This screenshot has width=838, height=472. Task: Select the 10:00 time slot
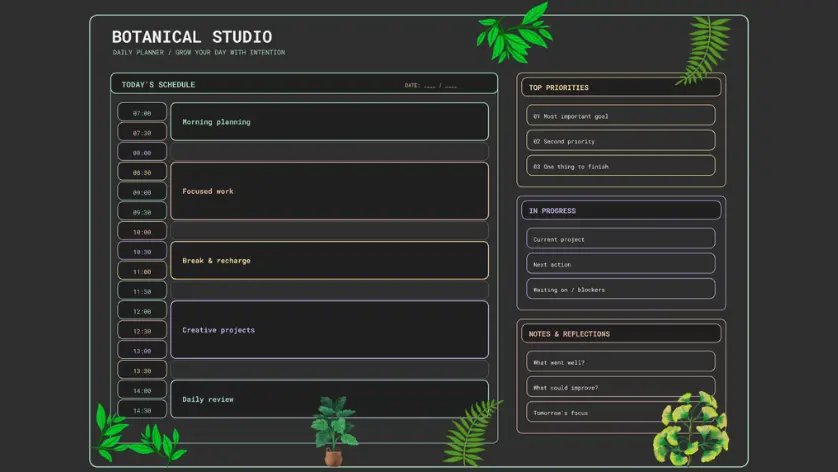pos(142,231)
